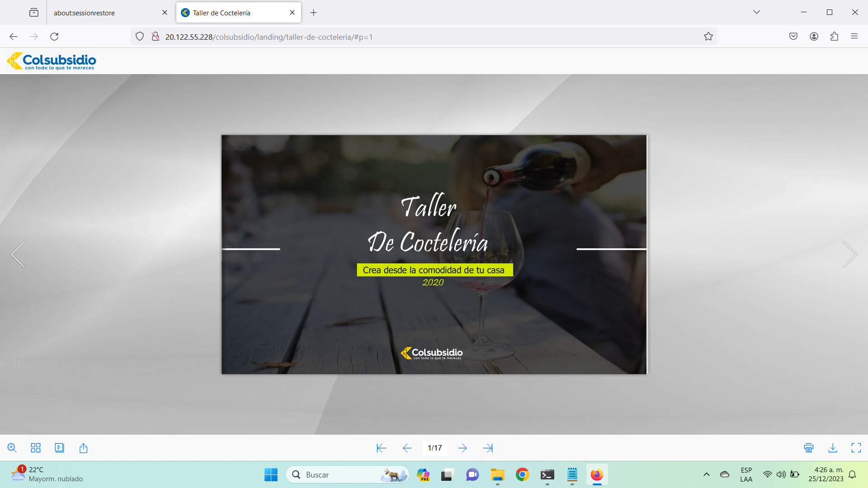Print the flipbook
This screenshot has width=868, height=488.
point(809,448)
